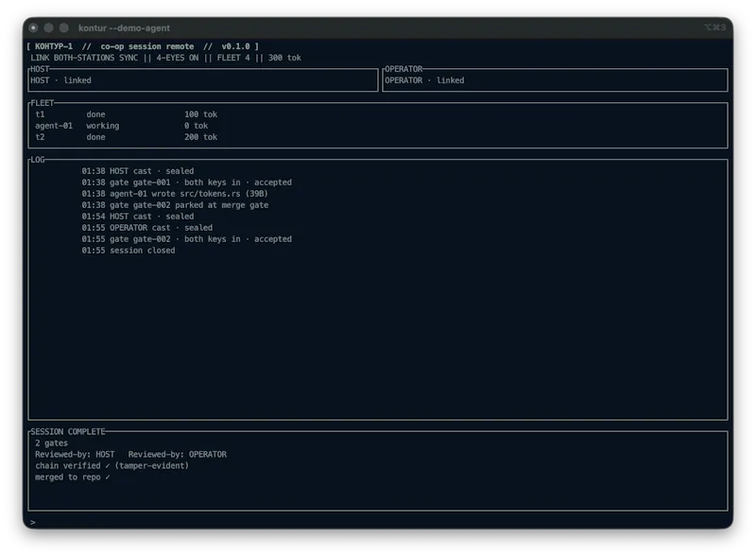Select the 'HOST · linked' status text

tap(60, 80)
